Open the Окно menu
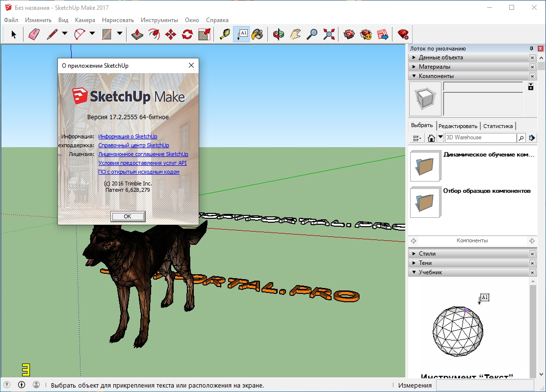The width and height of the screenshot is (546, 392). (192, 20)
